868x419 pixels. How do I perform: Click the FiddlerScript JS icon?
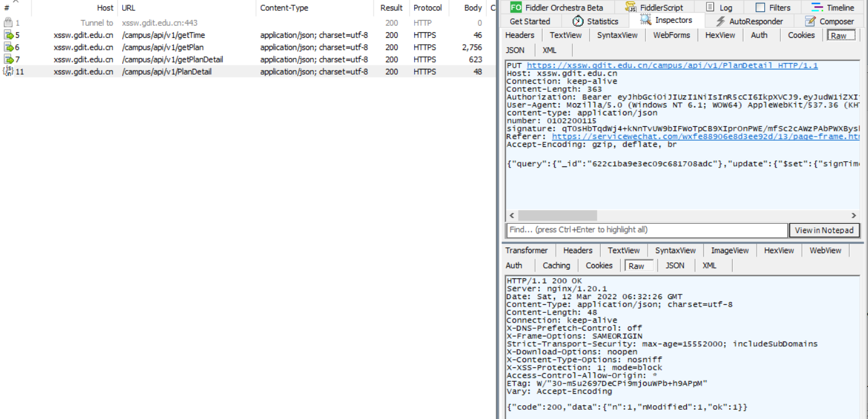point(630,7)
